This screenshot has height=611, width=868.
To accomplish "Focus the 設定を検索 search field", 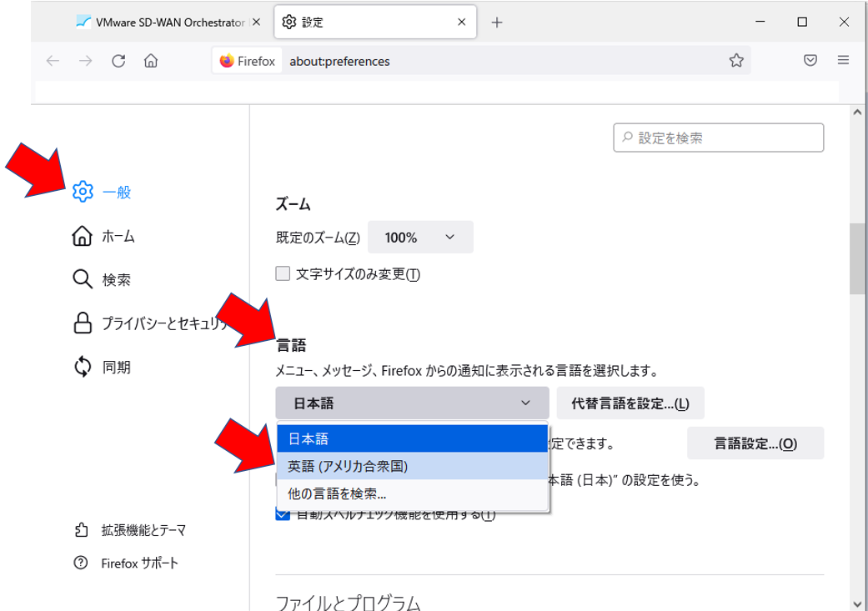I will 719,138.
